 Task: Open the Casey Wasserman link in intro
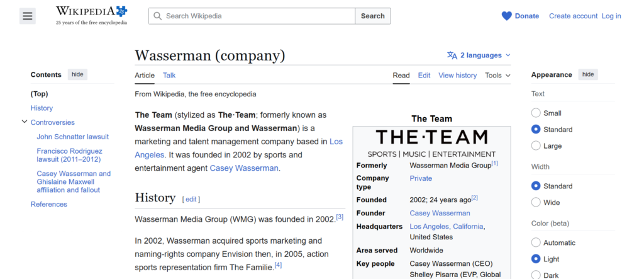245,168
